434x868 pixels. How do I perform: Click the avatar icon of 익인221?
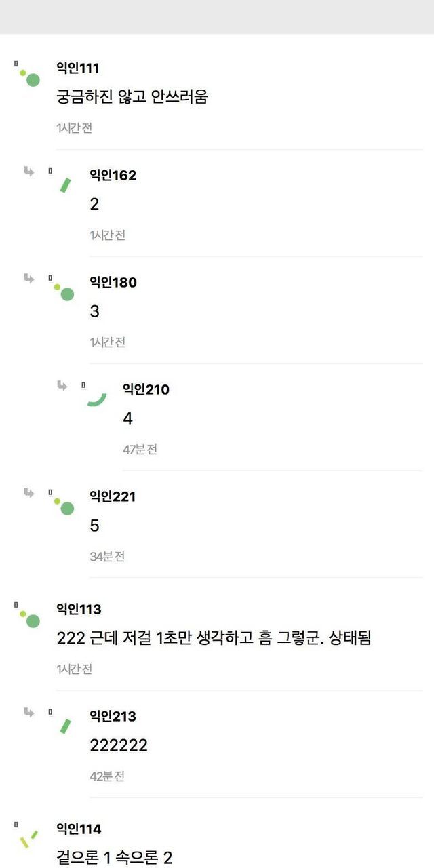coord(64,506)
